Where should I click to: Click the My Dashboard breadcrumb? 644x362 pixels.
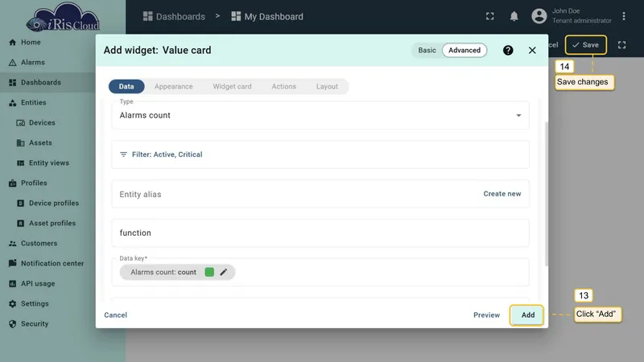tap(267, 16)
